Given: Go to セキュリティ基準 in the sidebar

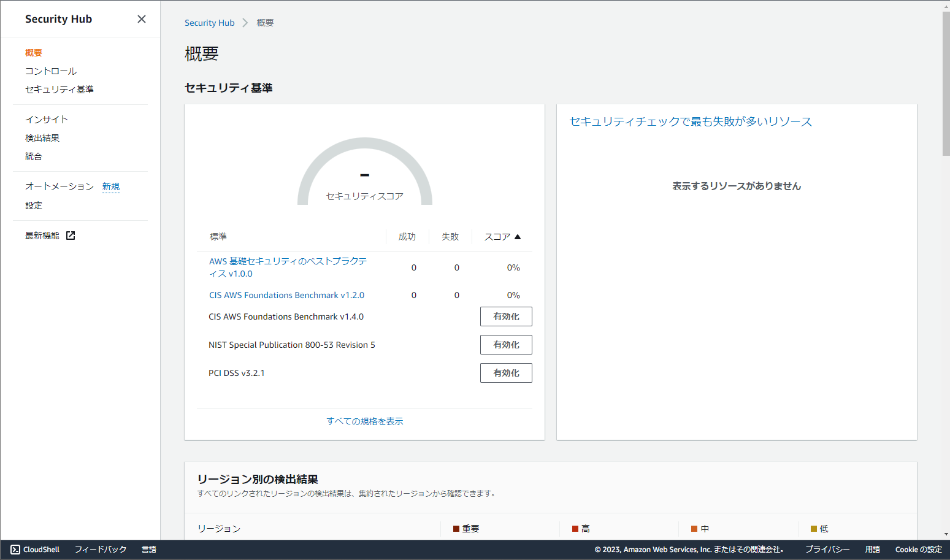Looking at the screenshot, I should (59, 90).
